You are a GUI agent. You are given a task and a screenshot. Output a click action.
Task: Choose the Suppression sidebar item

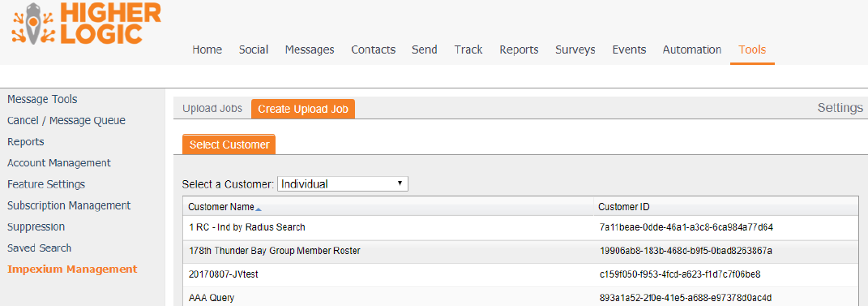pyautogui.click(x=36, y=226)
